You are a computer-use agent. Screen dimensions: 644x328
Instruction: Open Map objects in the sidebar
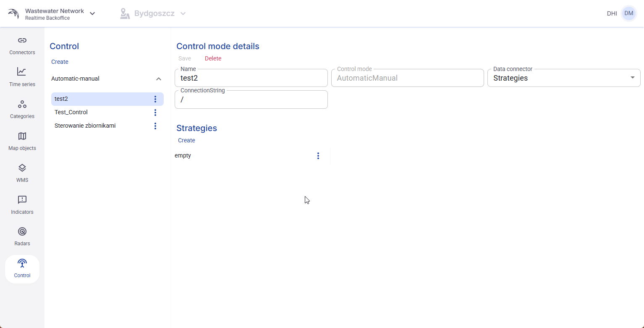coord(22,141)
